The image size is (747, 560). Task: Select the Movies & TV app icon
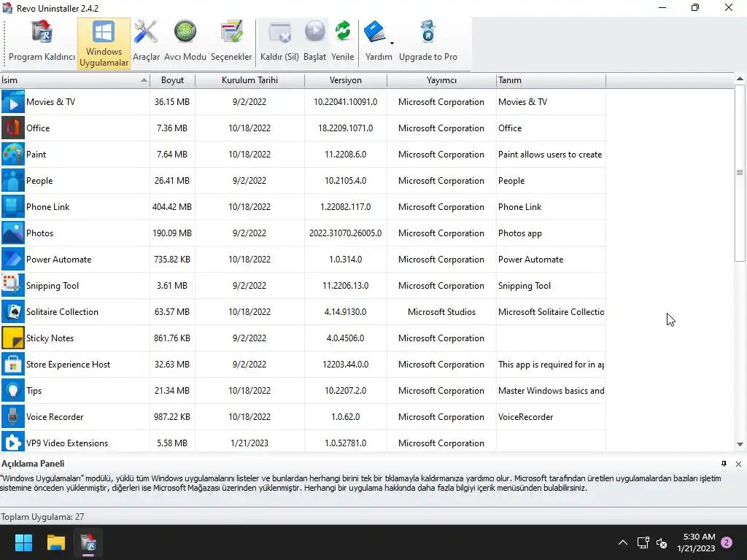click(x=13, y=101)
